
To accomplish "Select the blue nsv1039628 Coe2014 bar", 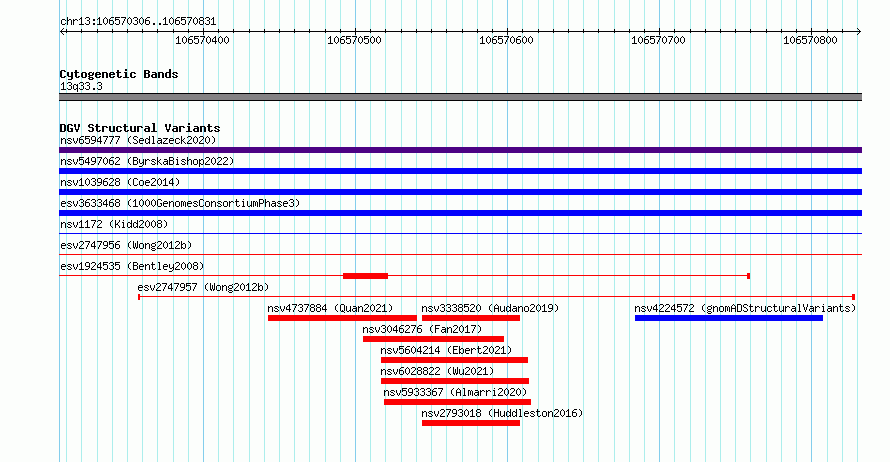I will [x=460, y=192].
